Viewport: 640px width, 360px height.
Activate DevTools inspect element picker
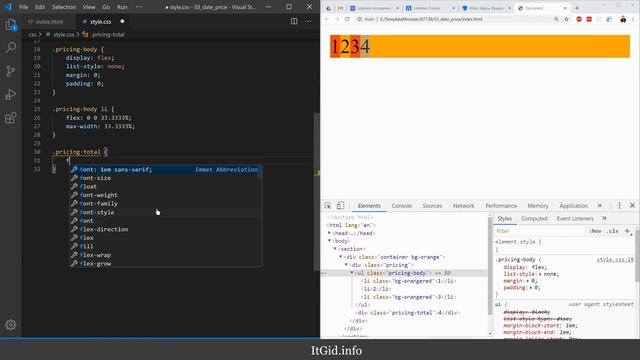[328, 205]
